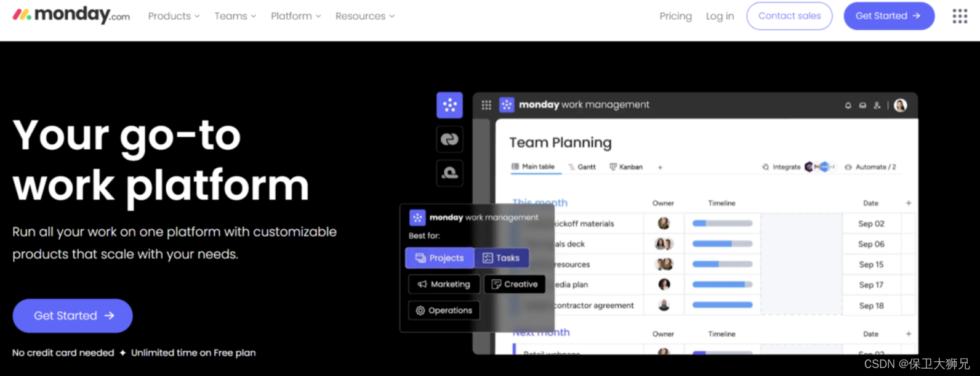Click timeline bar for kickoff materials row

point(722,223)
